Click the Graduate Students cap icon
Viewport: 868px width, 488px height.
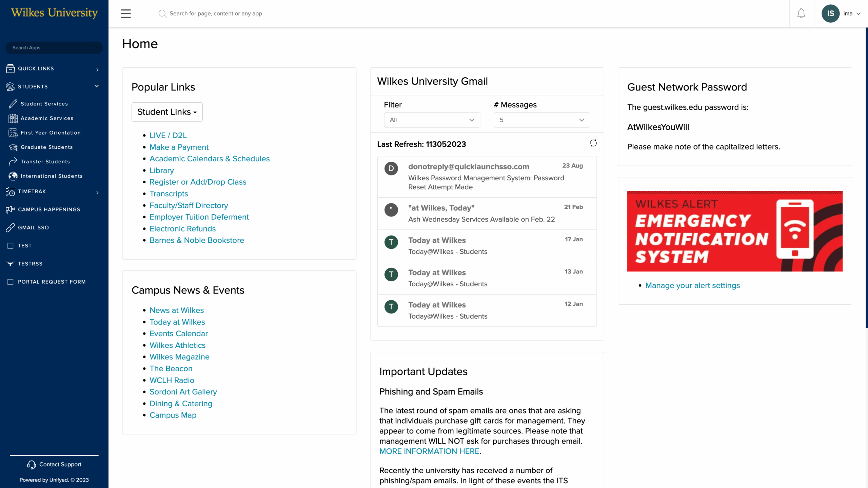13,147
